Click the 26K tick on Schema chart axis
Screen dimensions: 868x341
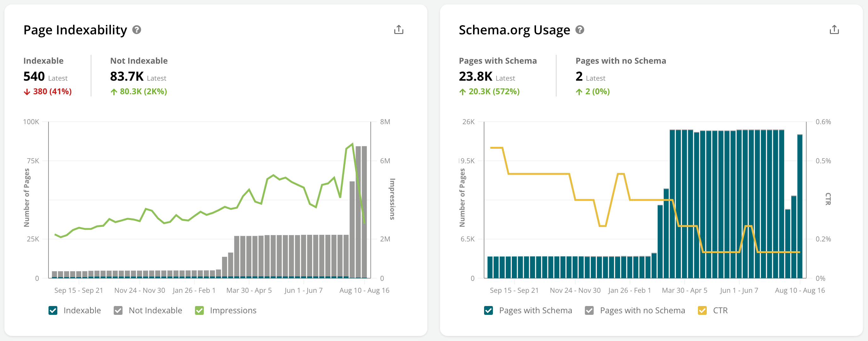point(468,122)
